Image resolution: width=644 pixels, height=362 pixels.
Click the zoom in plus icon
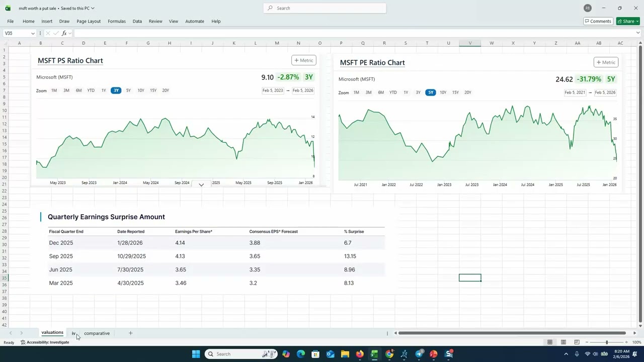(626, 342)
